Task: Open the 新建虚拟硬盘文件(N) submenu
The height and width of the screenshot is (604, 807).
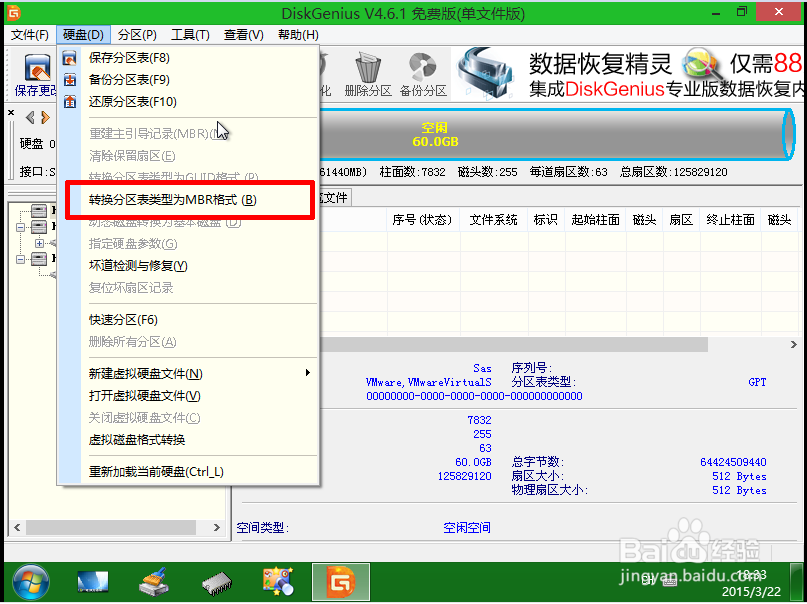Action: pyautogui.click(x=188, y=374)
